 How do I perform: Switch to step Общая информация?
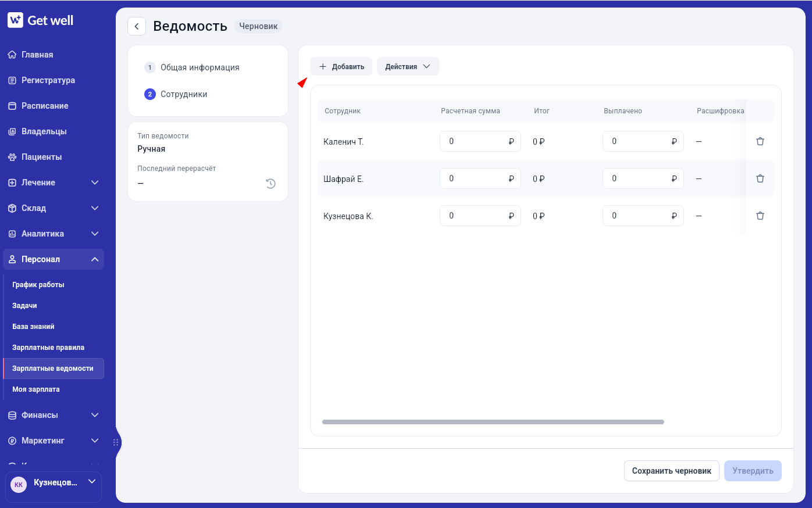pyautogui.click(x=192, y=67)
